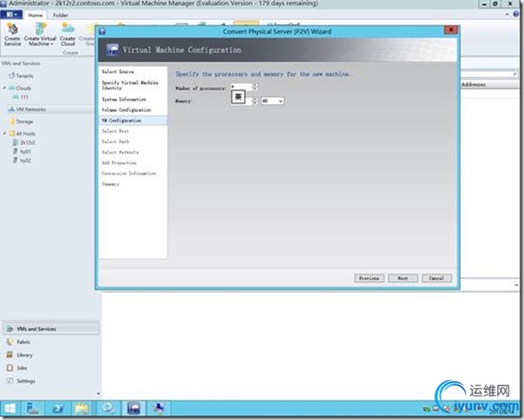Click the Add Properties wizard step
The height and width of the screenshot is (420, 524).
click(119, 163)
